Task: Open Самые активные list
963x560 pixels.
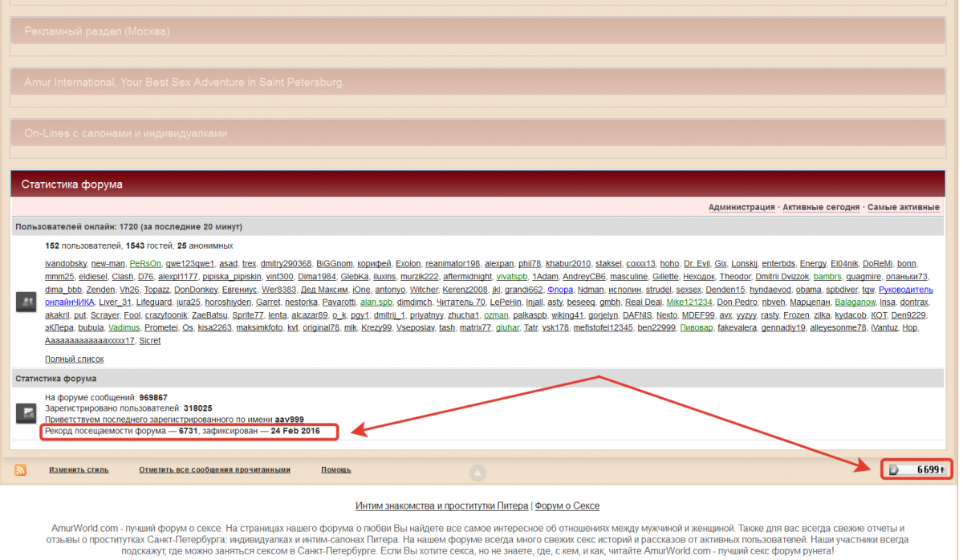Action: tap(903, 207)
